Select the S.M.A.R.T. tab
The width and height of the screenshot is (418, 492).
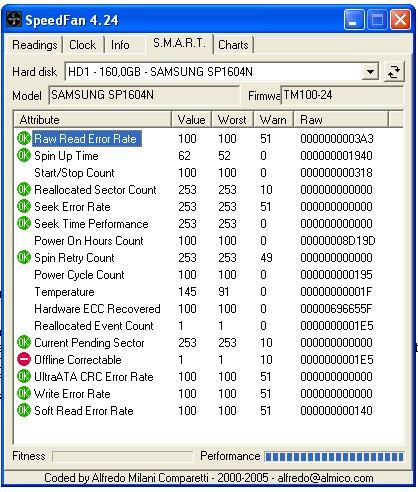click(x=179, y=43)
